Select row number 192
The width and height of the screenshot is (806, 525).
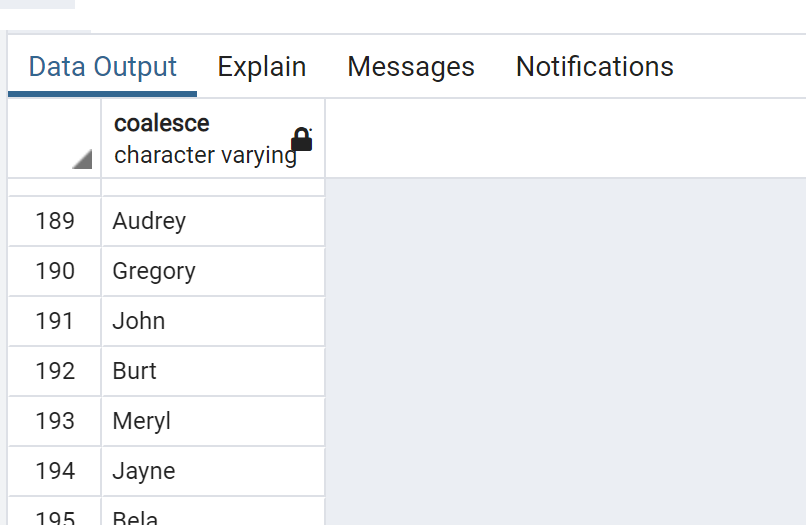point(54,371)
